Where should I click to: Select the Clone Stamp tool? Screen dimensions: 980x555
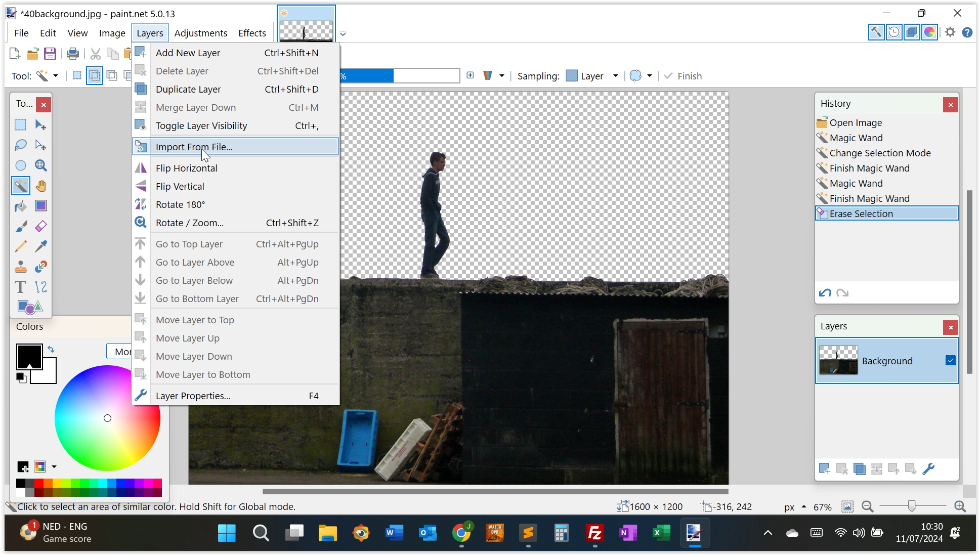pyautogui.click(x=21, y=267)
